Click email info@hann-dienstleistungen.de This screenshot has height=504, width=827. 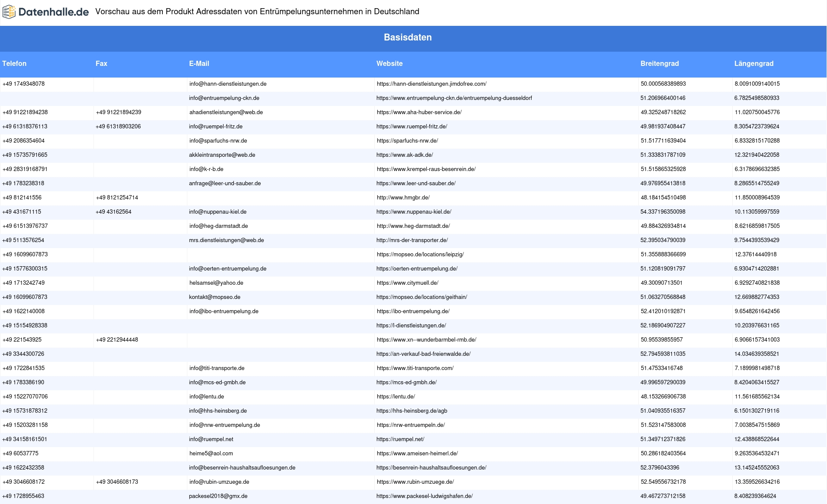coord(228,84)
